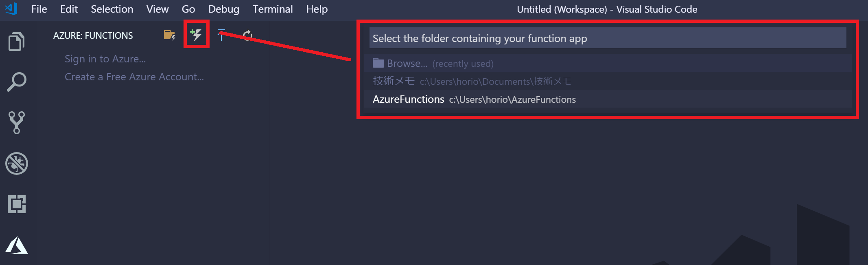Open the Help menu

click(317, 9)
